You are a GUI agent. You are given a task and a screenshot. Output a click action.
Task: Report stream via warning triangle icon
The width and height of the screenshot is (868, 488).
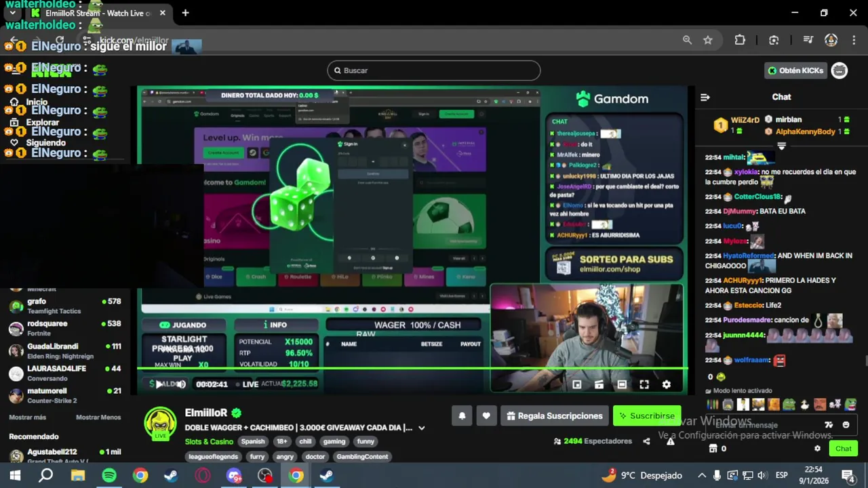click(670, 441)
